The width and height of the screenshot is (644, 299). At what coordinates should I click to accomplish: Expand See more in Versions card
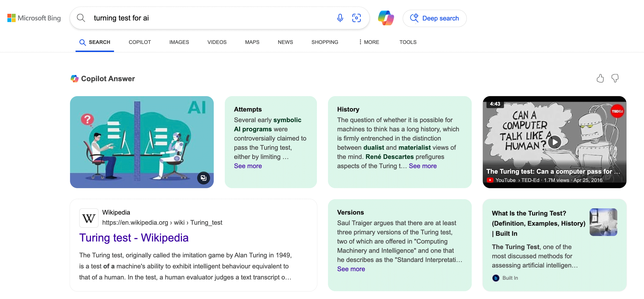point(351,269)
